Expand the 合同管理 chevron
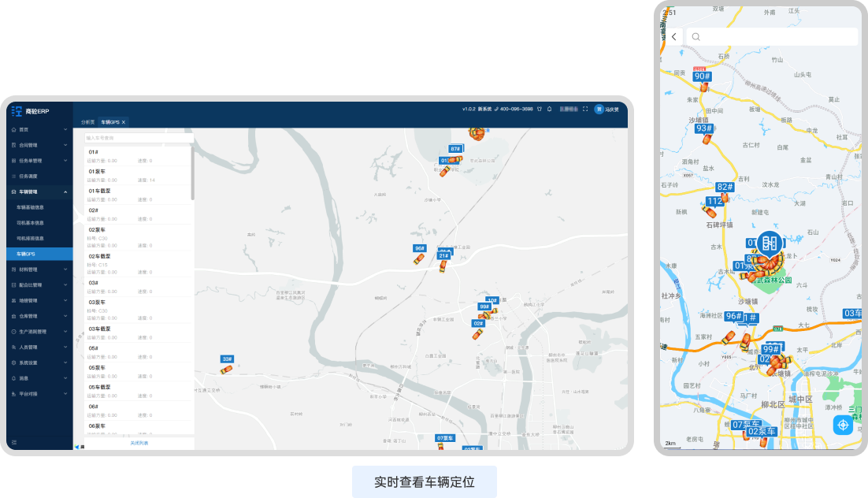The image size is (868, 498). click(65, 145)
